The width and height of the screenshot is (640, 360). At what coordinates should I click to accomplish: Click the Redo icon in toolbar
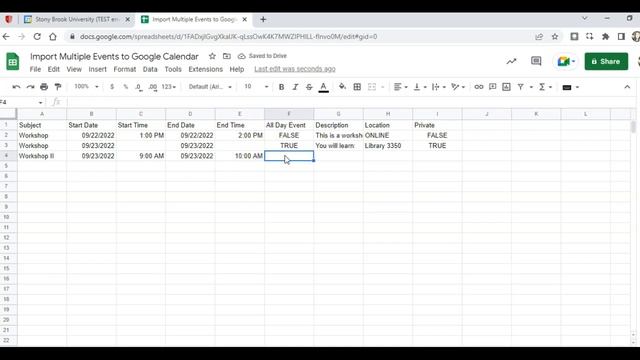(30, 87)
